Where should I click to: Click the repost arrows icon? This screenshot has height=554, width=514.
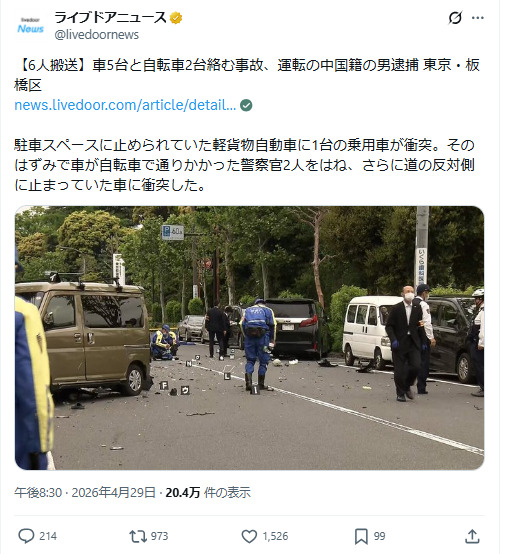coord(138,536)
